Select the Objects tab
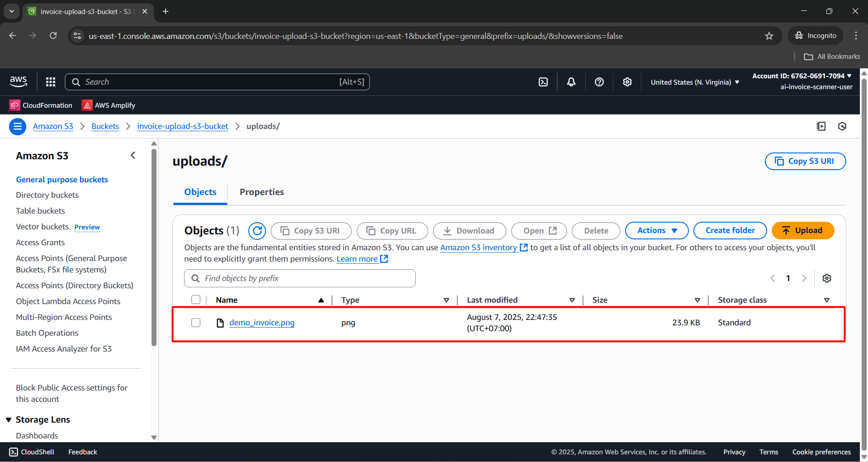The width and height of the screenshot is (868, 462). point(200,192)
